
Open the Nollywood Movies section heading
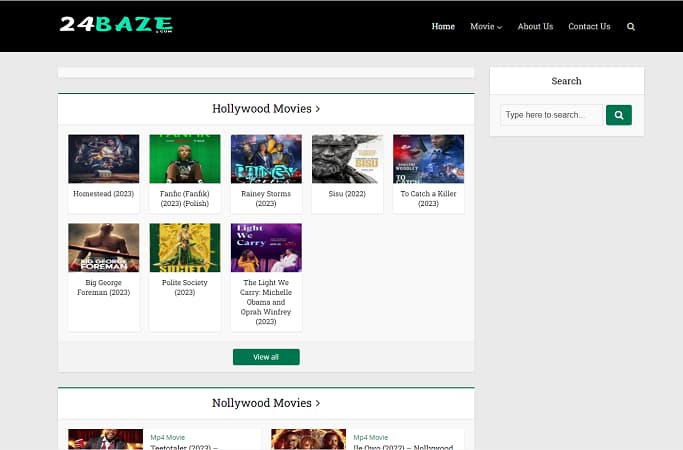click(x=266, y=403)
